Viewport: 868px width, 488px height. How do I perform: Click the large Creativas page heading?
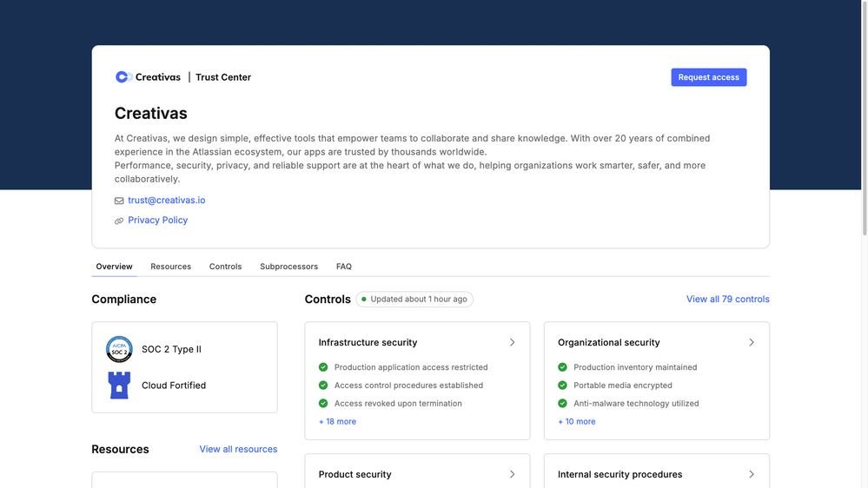click(150, 114)
